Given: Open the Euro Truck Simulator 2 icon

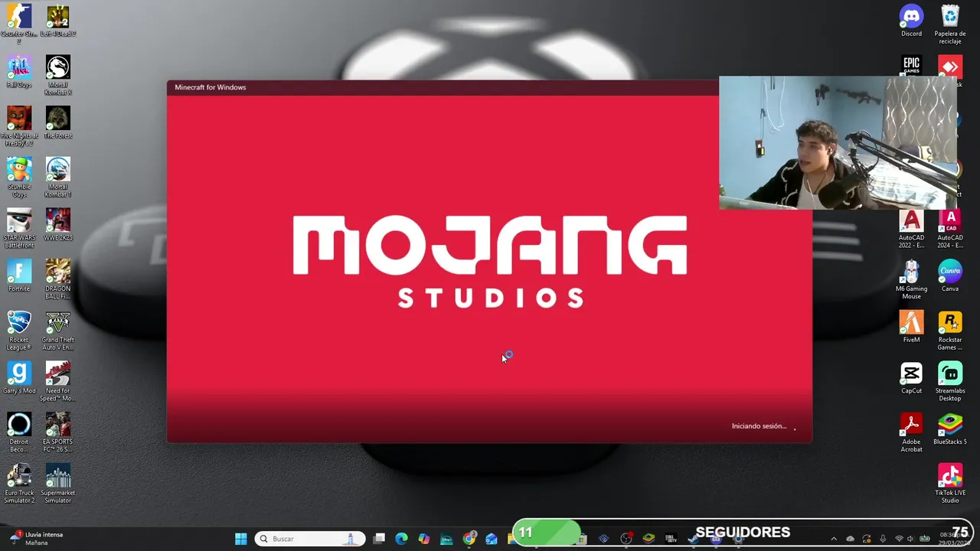Looking at the screenshot, I should 19,483.
